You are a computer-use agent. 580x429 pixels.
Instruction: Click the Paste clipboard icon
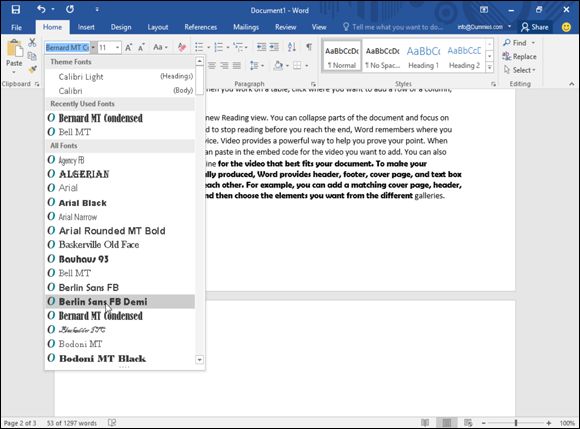[14, 48]
